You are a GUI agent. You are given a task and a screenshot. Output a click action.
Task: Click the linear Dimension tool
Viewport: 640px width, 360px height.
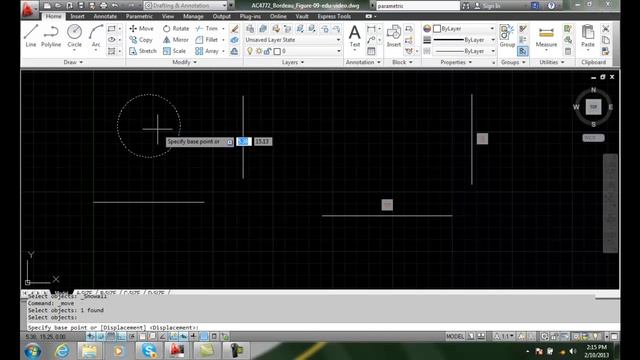point(371,29)
